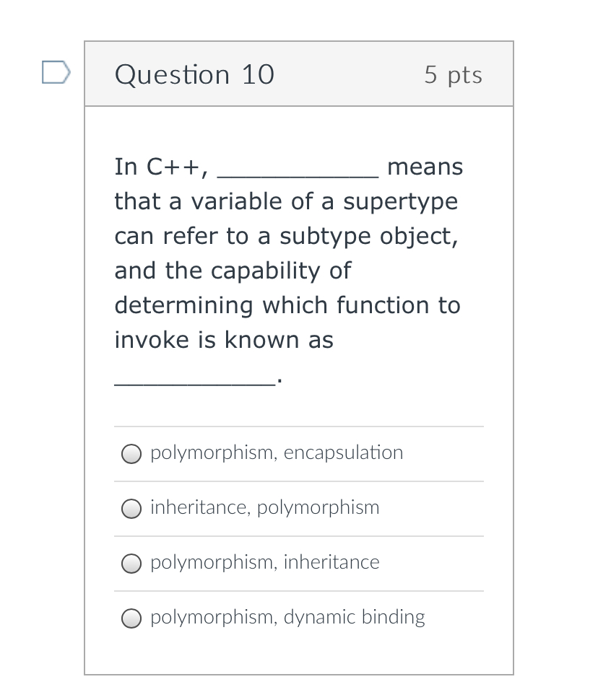Viewport: 598px width, 700px height.
Task: Click the answer text 'inheritance, polymorphism'
Action: pos(264,508)
